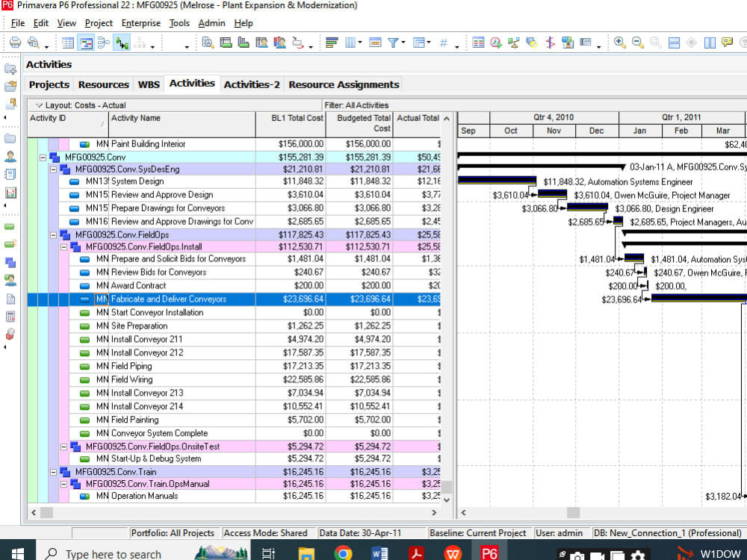Open Microsoft Word from the taskbar

379,553
